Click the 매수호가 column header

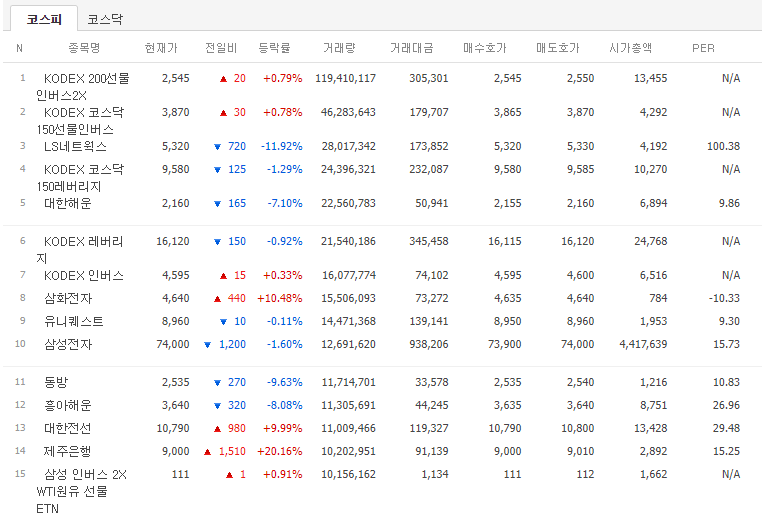(x=485, y=48)
